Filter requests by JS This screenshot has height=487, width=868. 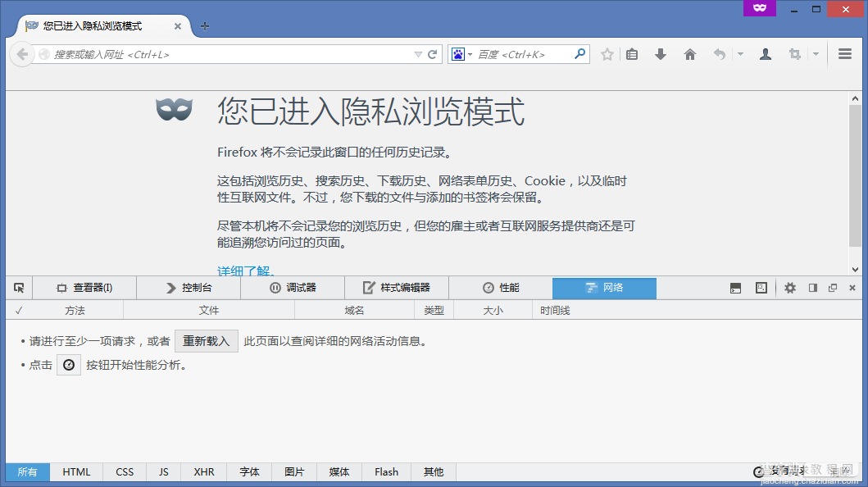point(163,472)
